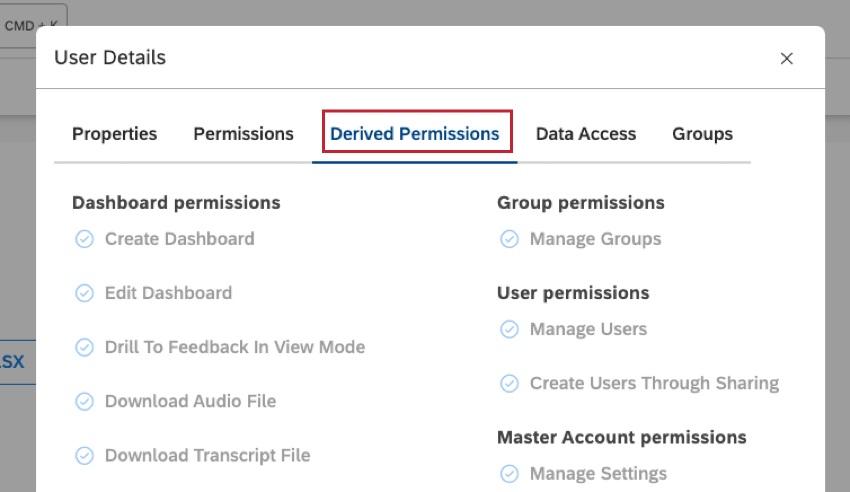This screenshot has height=492, width=850.
Task: Go to the Data Access tab
Action: (586, 133)
